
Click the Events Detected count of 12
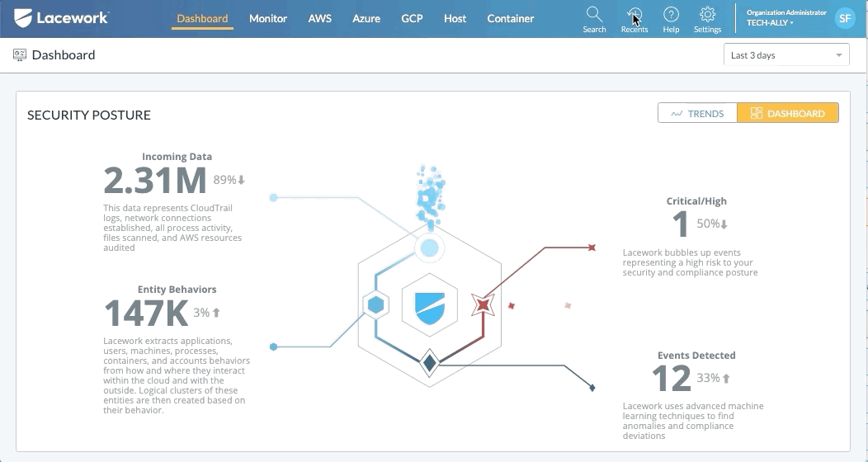tap(671, 379)
